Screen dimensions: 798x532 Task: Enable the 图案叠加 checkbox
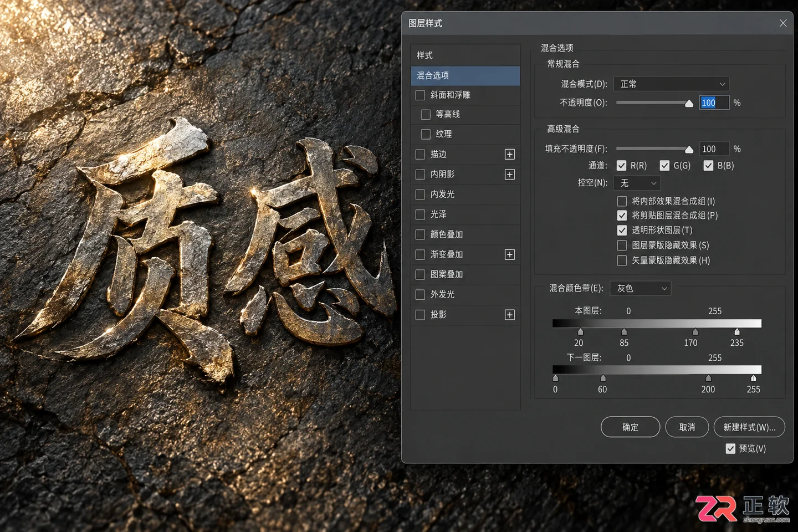(421, 274)
